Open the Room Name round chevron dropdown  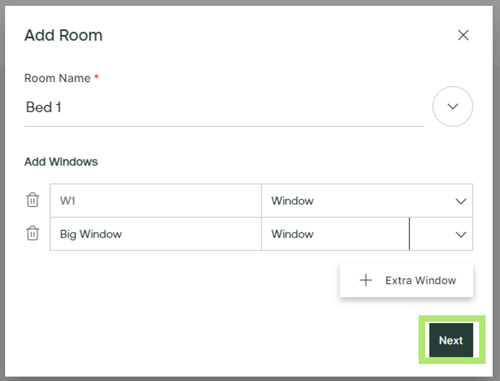click(452, 106)
